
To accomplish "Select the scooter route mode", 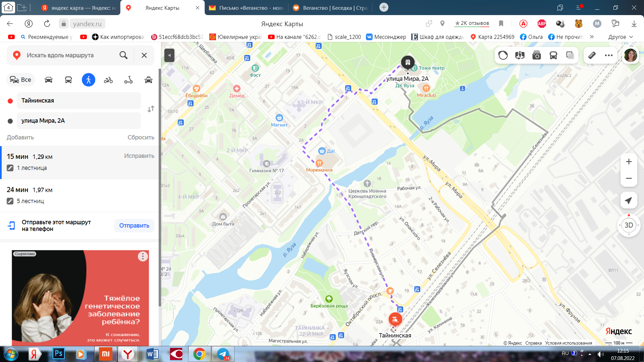I will tap(128, 80).
